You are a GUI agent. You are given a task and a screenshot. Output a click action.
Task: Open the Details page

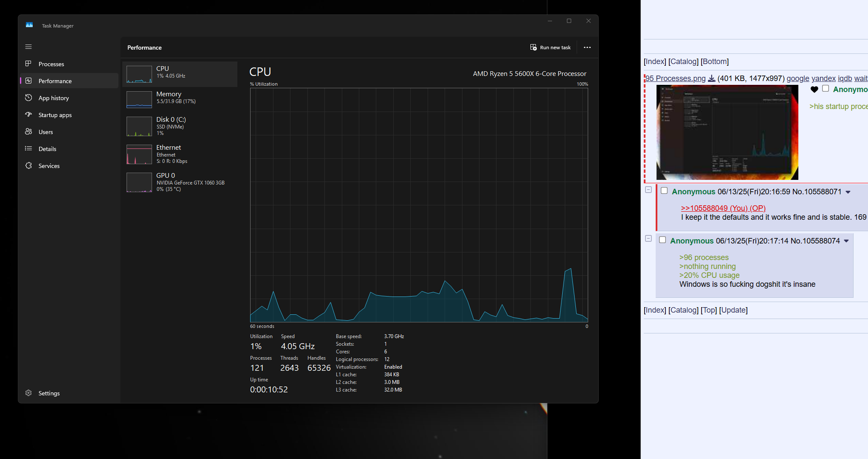(x=68, y=149)
